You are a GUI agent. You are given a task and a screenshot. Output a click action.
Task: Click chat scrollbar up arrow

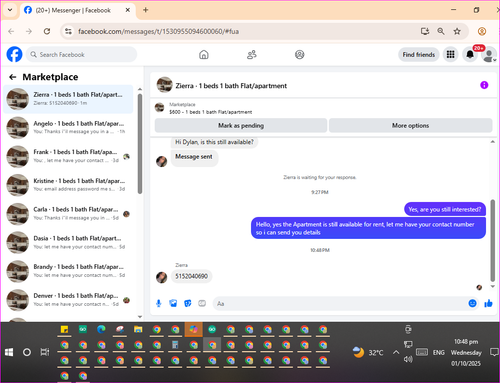coord(492,142)
